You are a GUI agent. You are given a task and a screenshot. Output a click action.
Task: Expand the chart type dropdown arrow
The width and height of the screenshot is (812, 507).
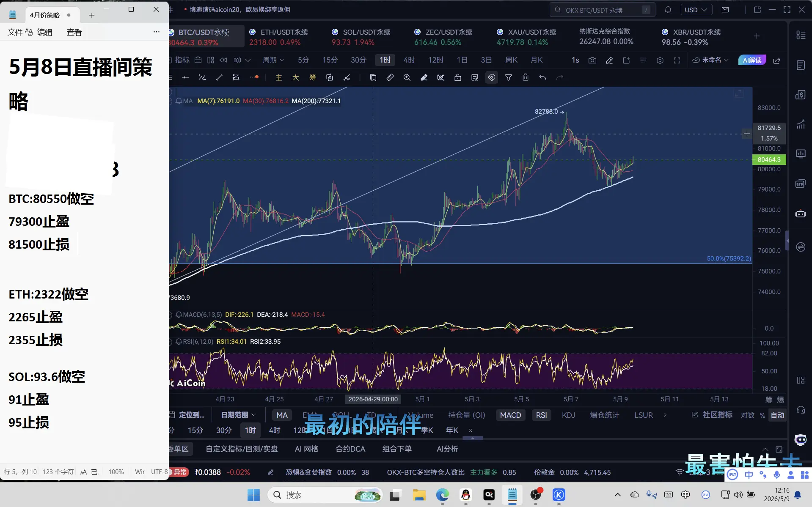click(x=248, y=60)
